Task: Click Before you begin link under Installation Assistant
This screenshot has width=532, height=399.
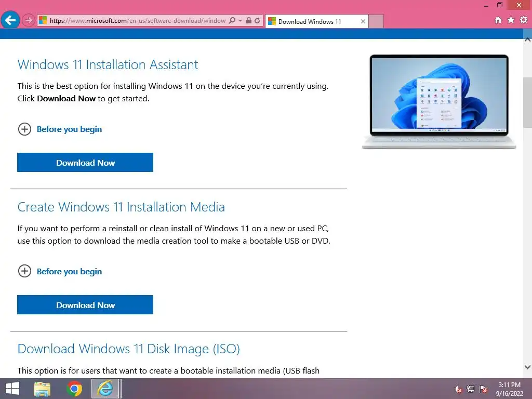Action: [x=69, y=129]
